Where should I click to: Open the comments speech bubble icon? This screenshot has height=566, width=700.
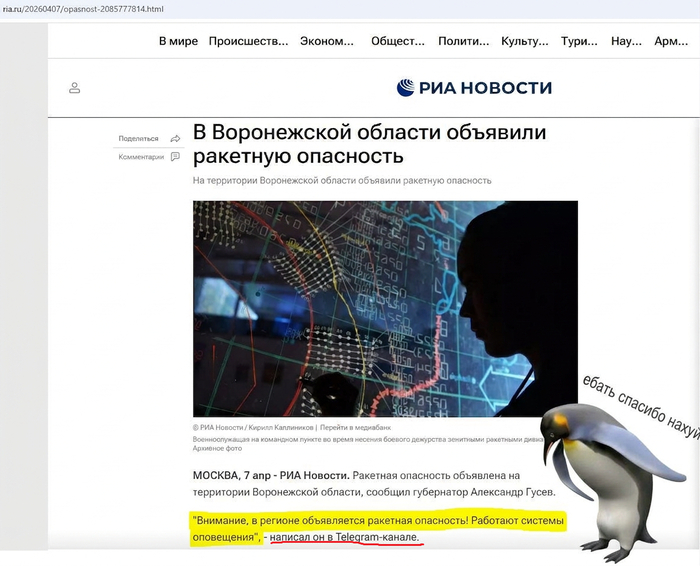click(x=175, y=157)
